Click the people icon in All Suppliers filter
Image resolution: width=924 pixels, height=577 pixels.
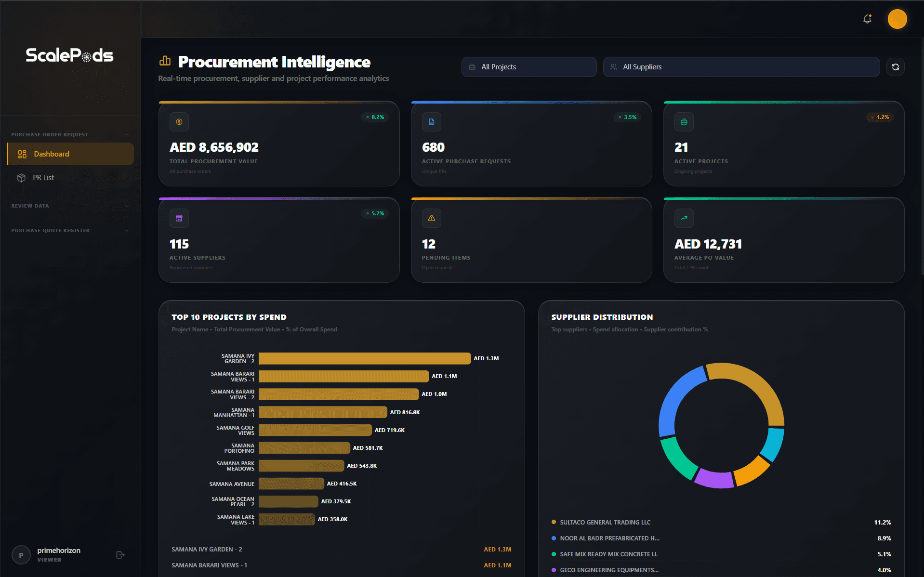(614, 67)
